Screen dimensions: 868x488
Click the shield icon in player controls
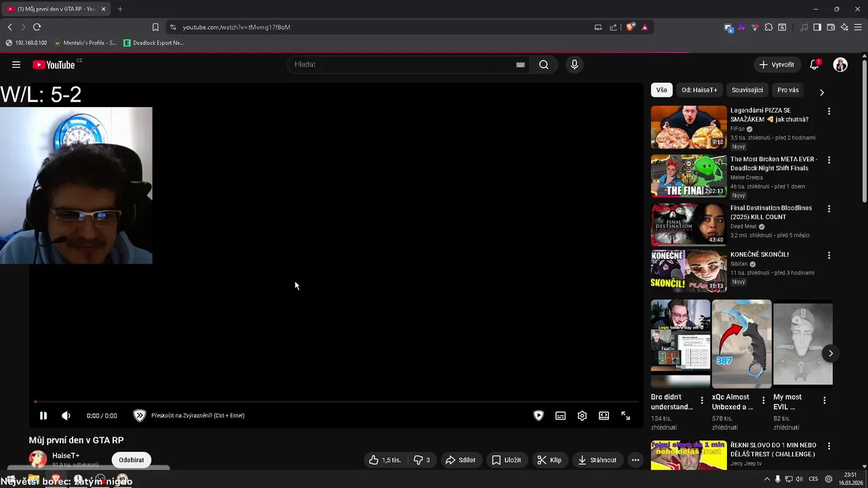click(x=538, y=415)
